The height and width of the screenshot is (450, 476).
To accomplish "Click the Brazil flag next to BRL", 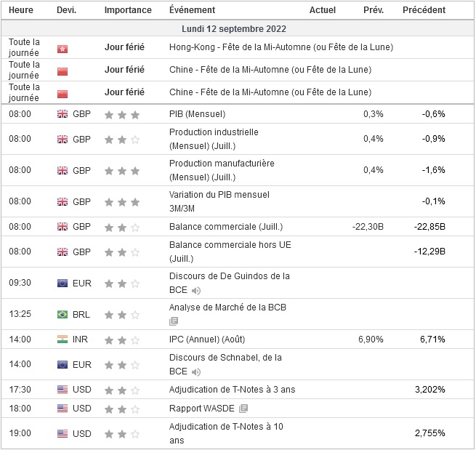I will point(62,315).
